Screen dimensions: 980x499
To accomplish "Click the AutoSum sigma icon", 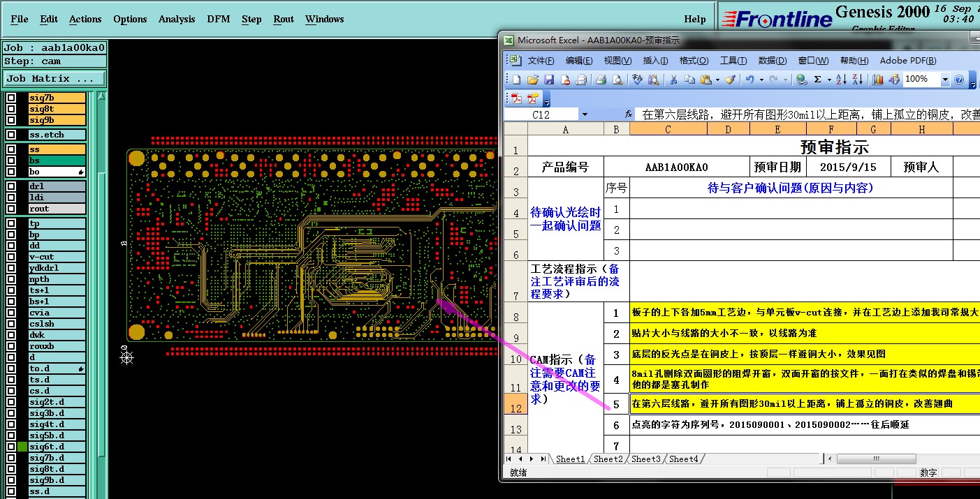I will (x=818, y=80).
